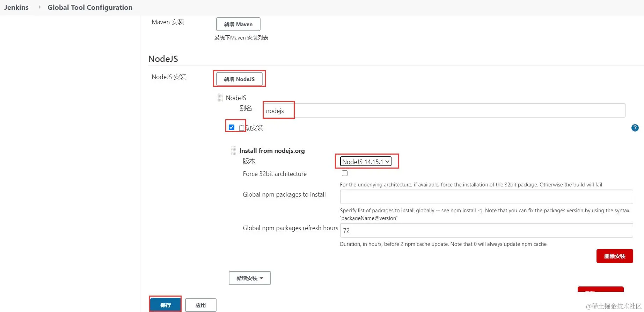This screenshot has width=644, height=312.
Task: Click the 新增 Maven button
Action: (x=238, y=24)
